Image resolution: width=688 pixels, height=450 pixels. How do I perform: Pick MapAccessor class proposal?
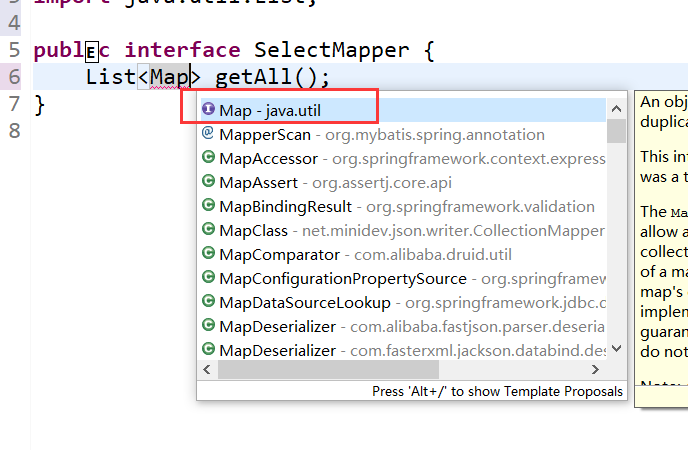(x=403, y=158)
